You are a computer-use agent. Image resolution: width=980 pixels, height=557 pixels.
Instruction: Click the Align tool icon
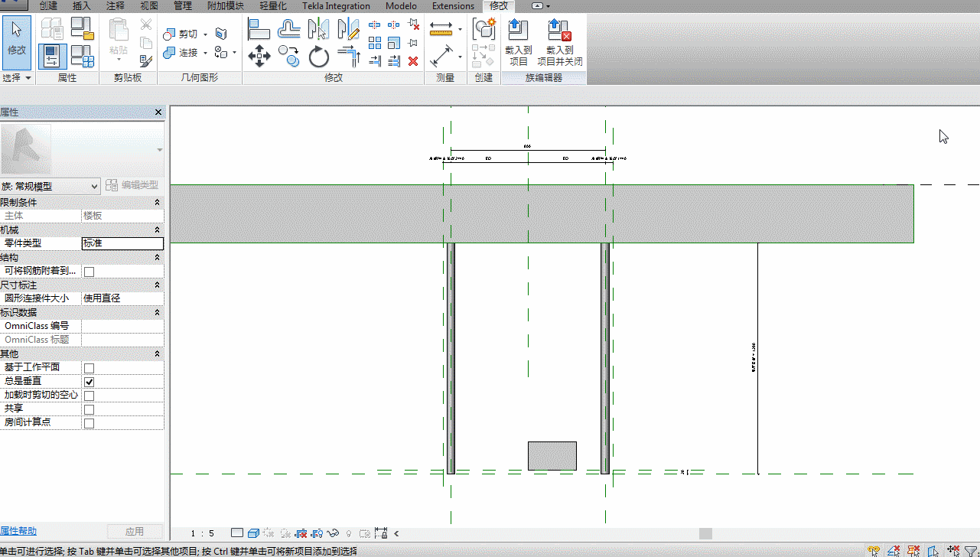point(259,29)
